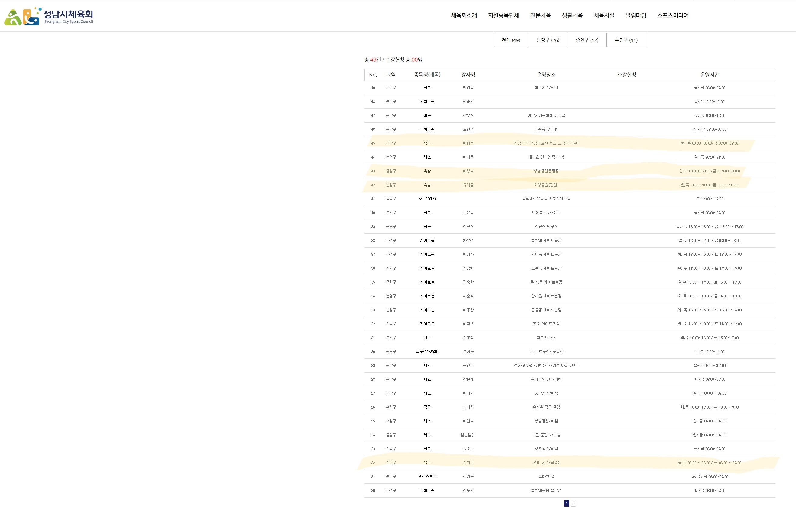The height and width of the screenshot is (532, 796).
Task: Open 체조 entry taught by 윤소희
Action: pyautogui.click(x=427, y=449)
